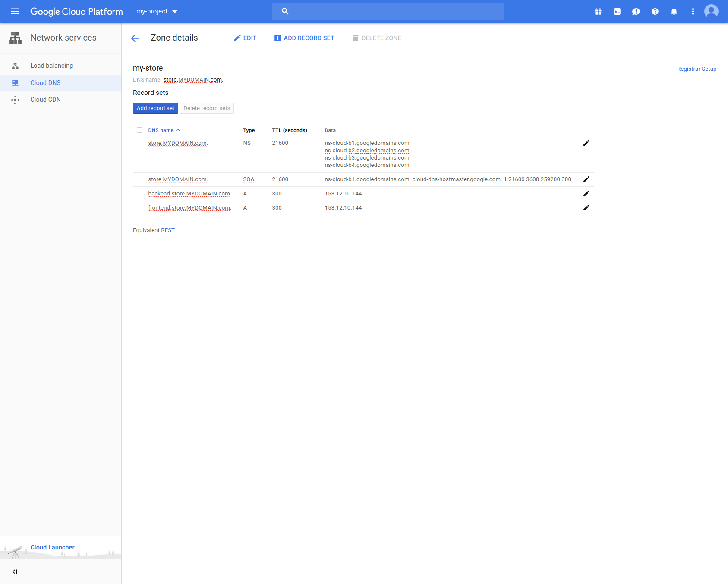Open Cloud Launcher in sidebar
Screen dimensions: 728x584
click(52, 547)
